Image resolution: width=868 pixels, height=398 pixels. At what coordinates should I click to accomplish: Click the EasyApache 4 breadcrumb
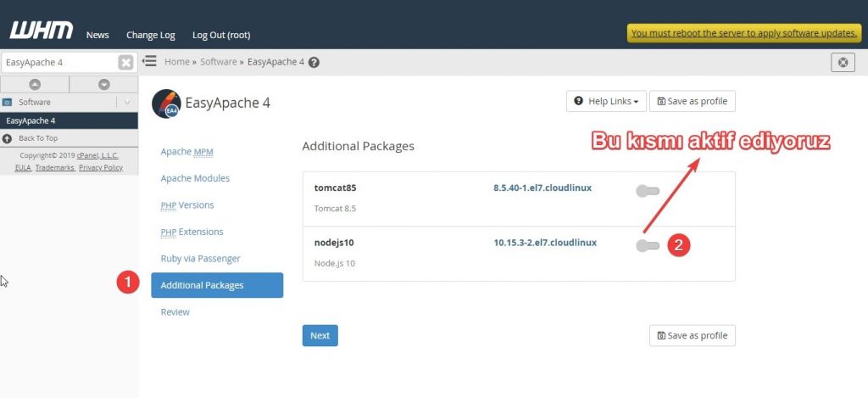click(275, 62)
